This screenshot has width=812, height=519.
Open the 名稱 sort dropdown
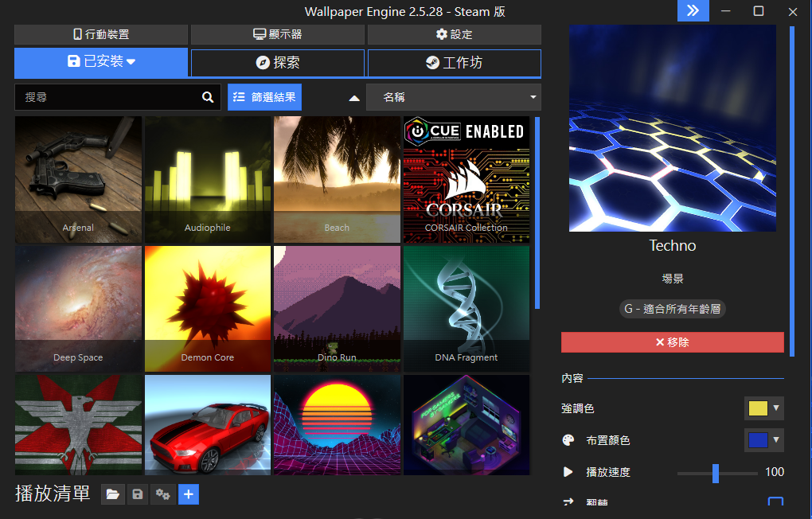point(454,97)
